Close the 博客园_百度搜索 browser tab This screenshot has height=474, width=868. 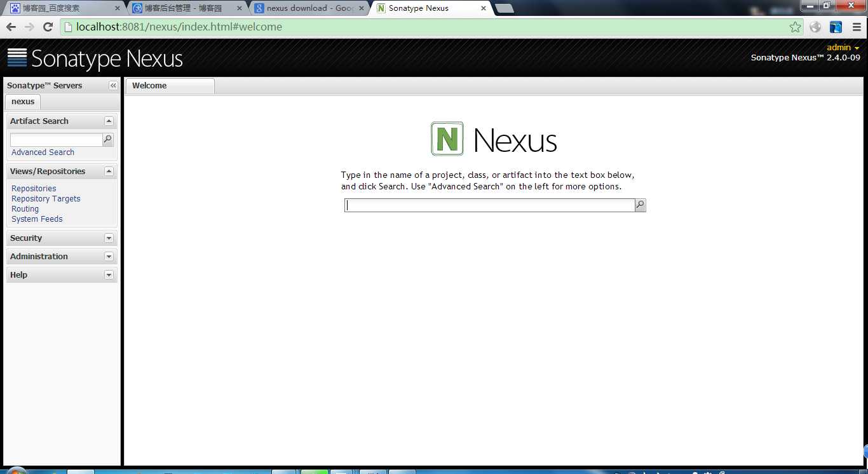tap(117, 8)
